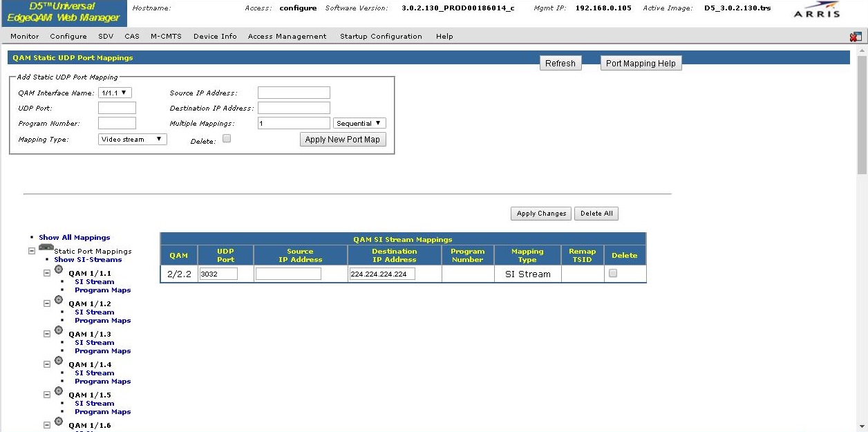Viewport: 868px width, 432px height.
Task: Click the QAM 1/1.4 node icon
Action: click(x=59, y=361)
